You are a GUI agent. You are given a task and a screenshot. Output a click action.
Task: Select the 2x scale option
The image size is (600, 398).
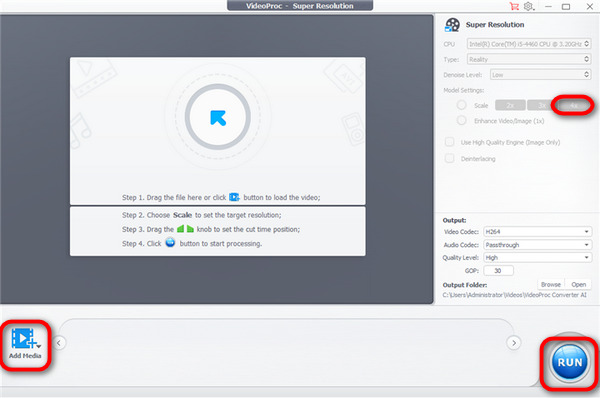pyautogui.click(x=510, y=105)
